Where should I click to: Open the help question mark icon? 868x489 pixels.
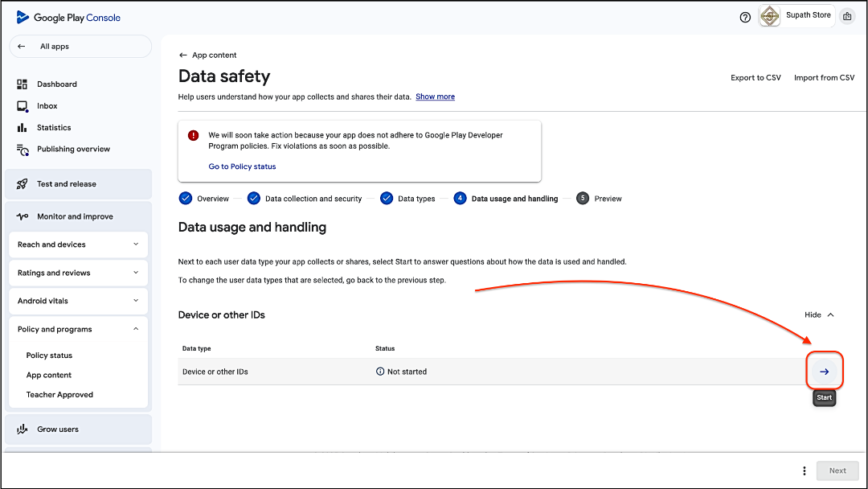click(745, 18)
